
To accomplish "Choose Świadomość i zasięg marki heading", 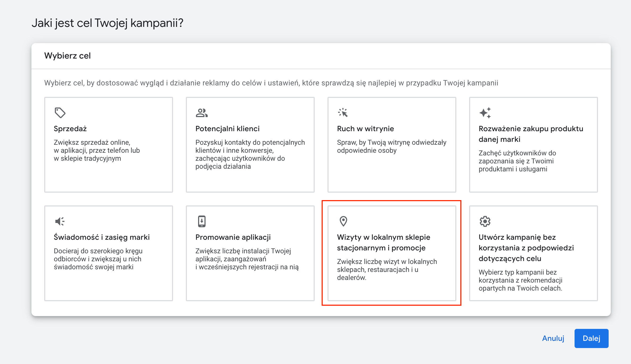I will (102, 237).
